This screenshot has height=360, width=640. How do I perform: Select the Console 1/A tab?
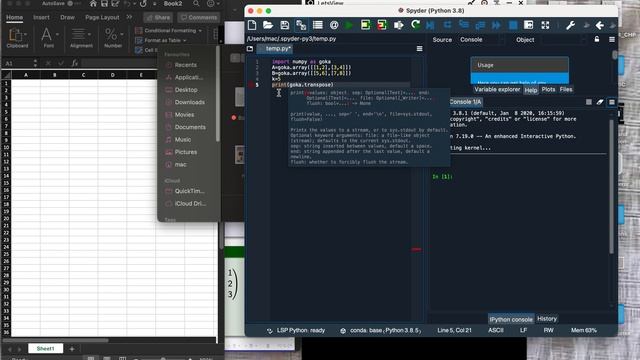[465, 102]
